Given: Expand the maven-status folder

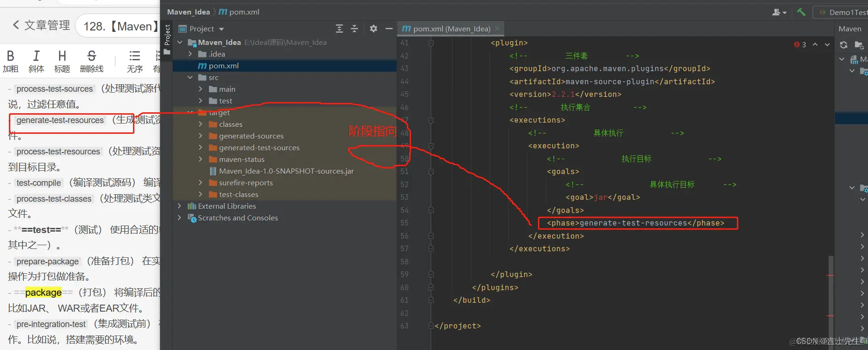Looking at the screenshot, I should (200, 160).
